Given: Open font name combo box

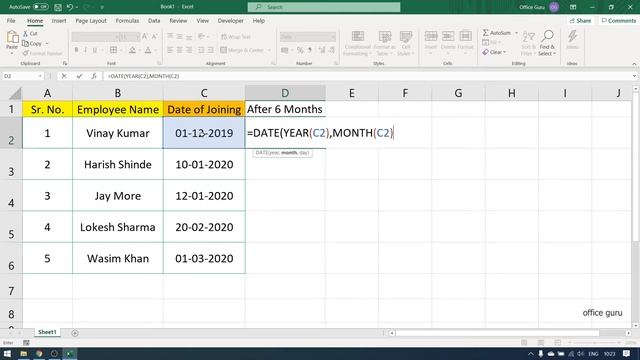Looking at the screenshot, I should [94, 37].
